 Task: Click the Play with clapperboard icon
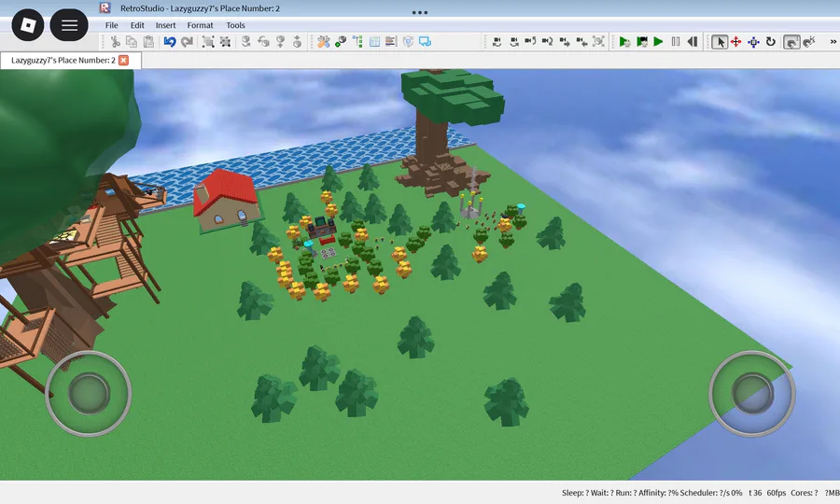641,42
